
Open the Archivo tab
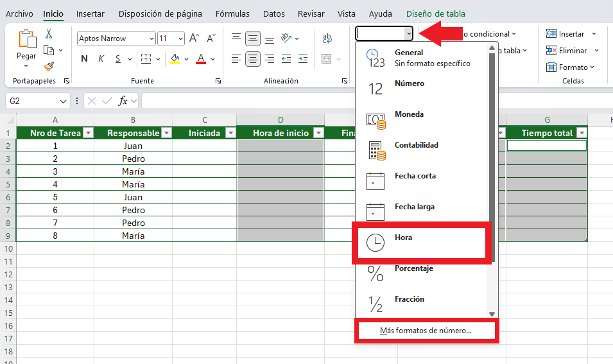coord(19,13)
